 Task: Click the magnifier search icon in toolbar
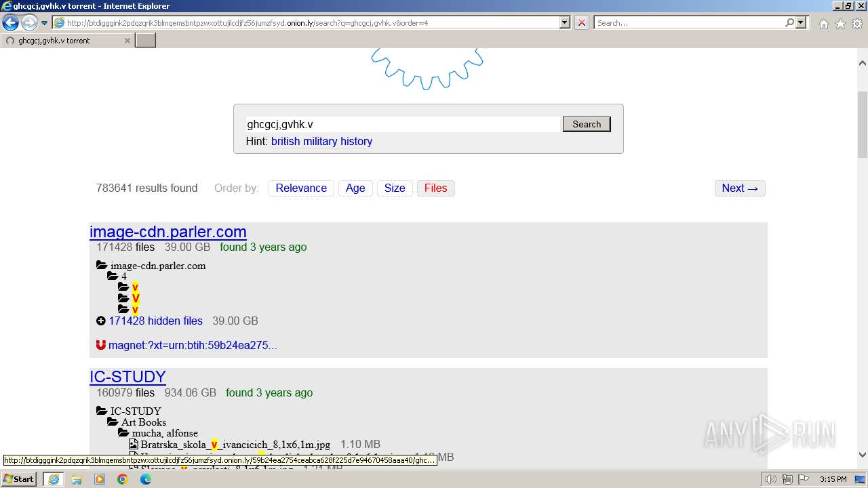point(789,22)
